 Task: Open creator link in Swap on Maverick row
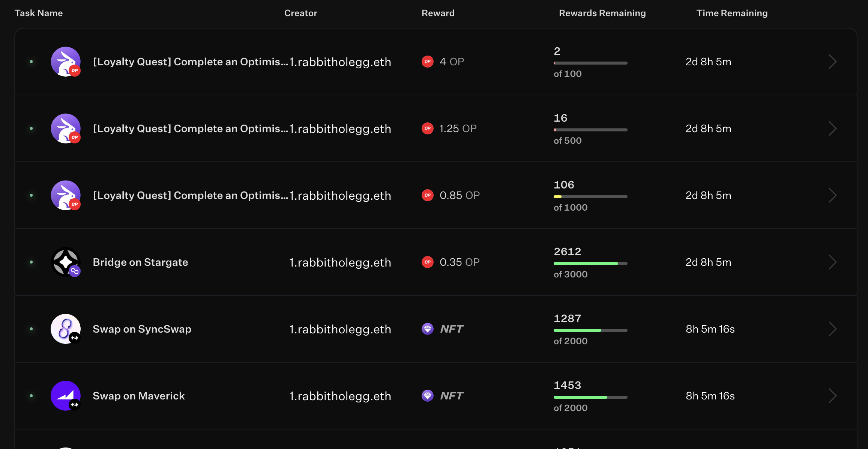pyautogui.click(x=340, y=396)
